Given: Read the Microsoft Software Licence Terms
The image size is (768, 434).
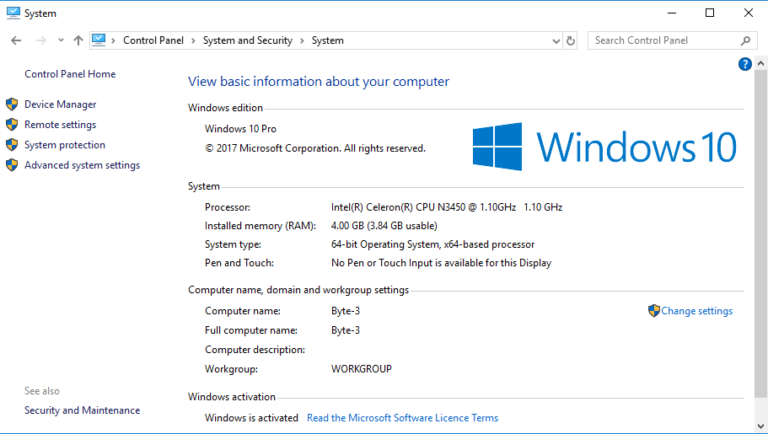Looking at the screenshot, I should [402, 418].
